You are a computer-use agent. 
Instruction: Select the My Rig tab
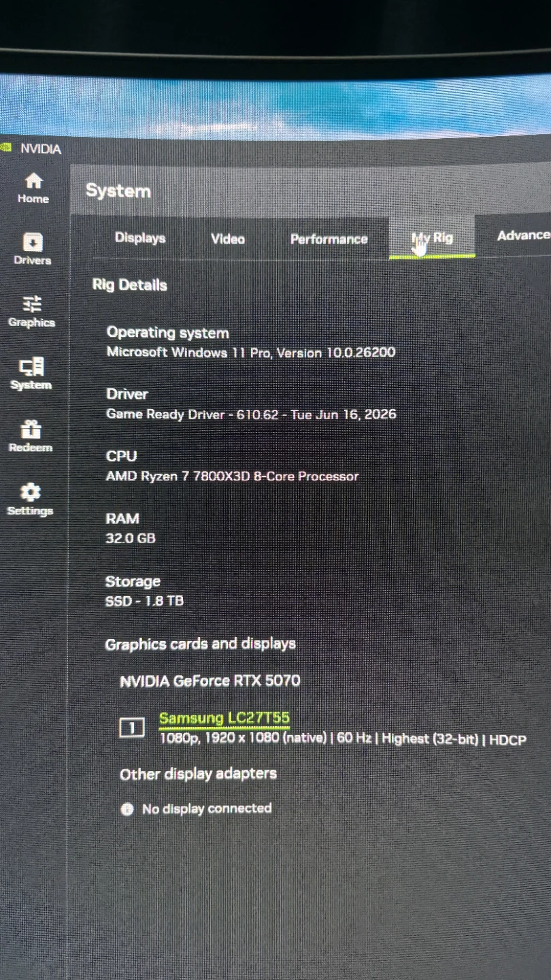(x=432, y=238)
